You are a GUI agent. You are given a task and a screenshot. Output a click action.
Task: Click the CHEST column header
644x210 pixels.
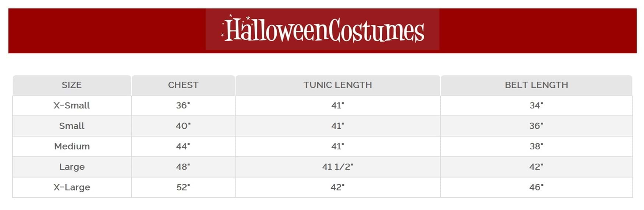point(183,85)
